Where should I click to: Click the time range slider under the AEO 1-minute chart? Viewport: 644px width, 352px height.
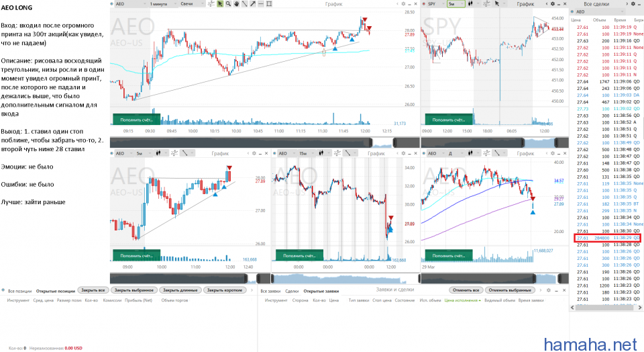point(264,142)
